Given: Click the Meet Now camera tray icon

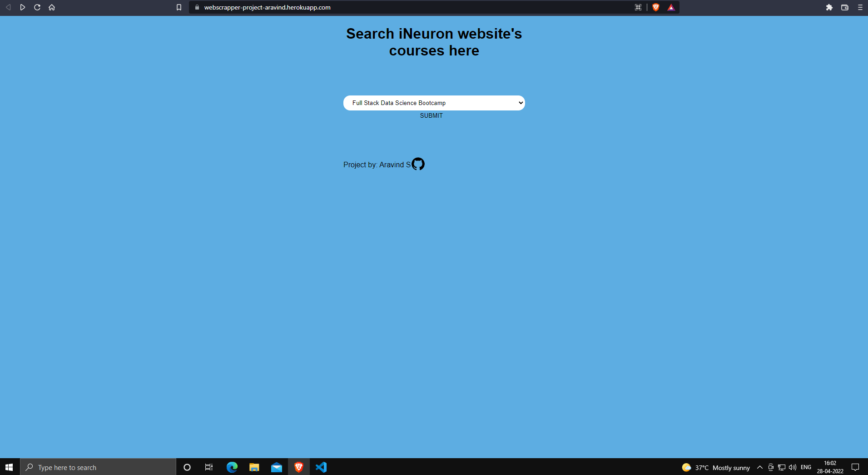Looking at the screenshot, I should [771, 467].
